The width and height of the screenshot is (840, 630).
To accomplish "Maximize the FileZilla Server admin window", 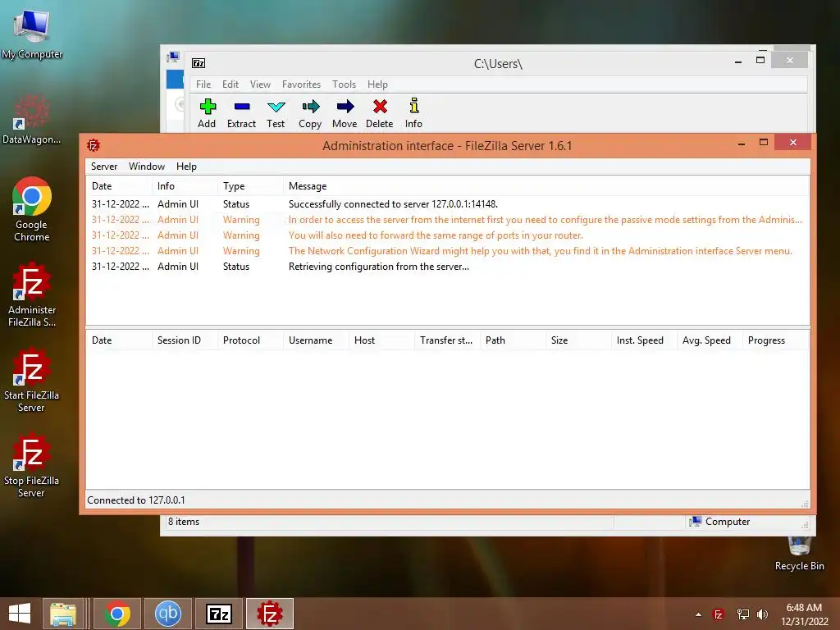I will [764, 143].
